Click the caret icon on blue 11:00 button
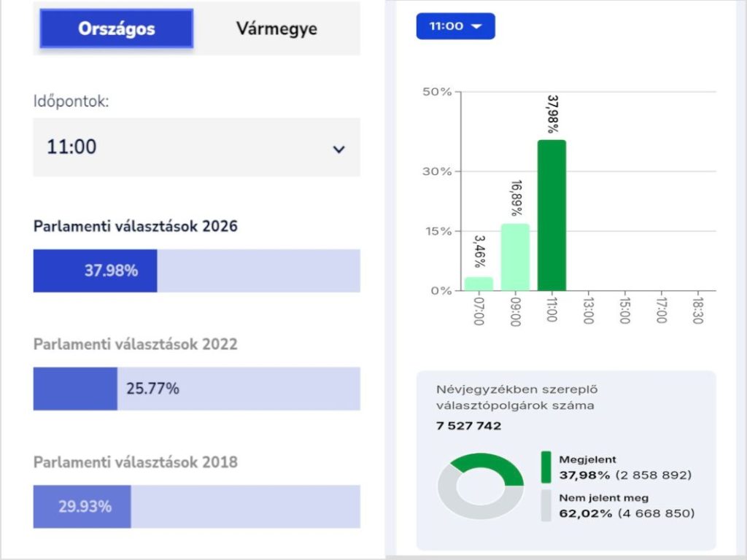747x560 pixels. (477, 26)
